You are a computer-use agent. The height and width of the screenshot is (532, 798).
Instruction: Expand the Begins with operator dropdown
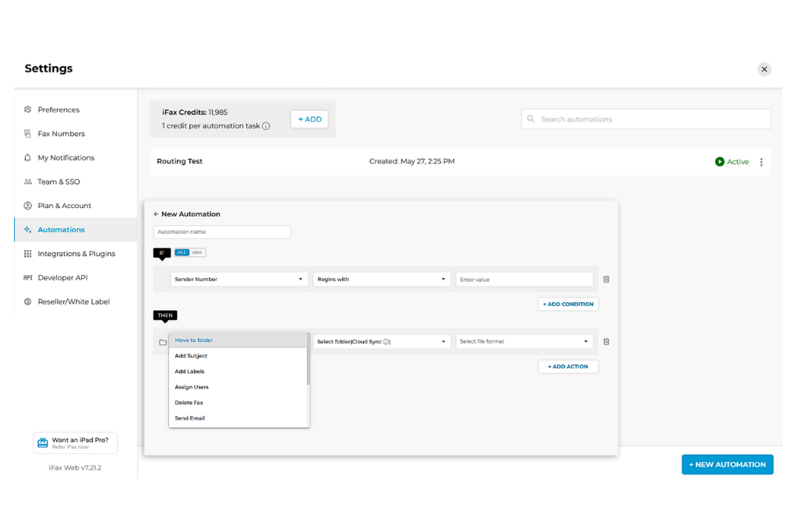tap(382, 279)
